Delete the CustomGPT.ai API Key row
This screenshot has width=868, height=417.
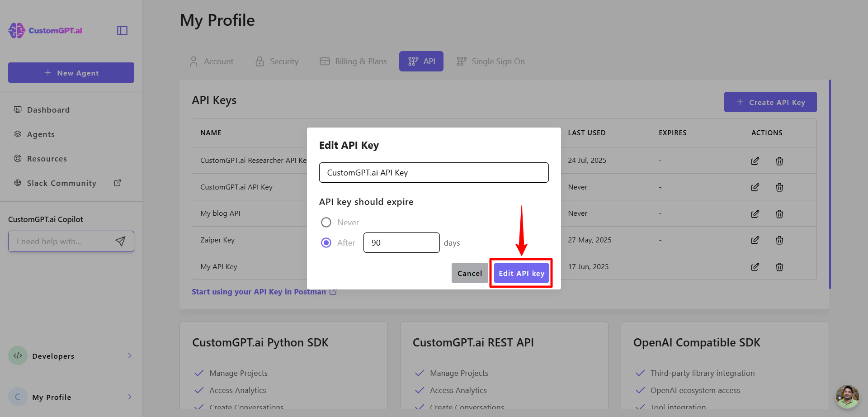click(x=779, y=187)
